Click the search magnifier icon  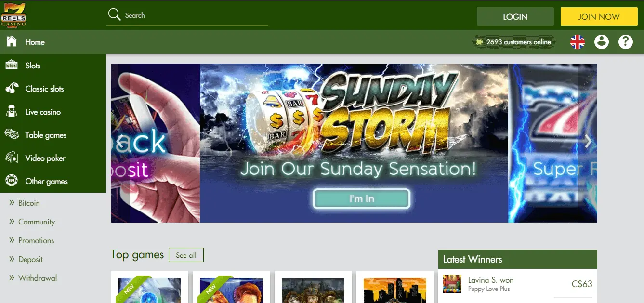pos(114,15)
